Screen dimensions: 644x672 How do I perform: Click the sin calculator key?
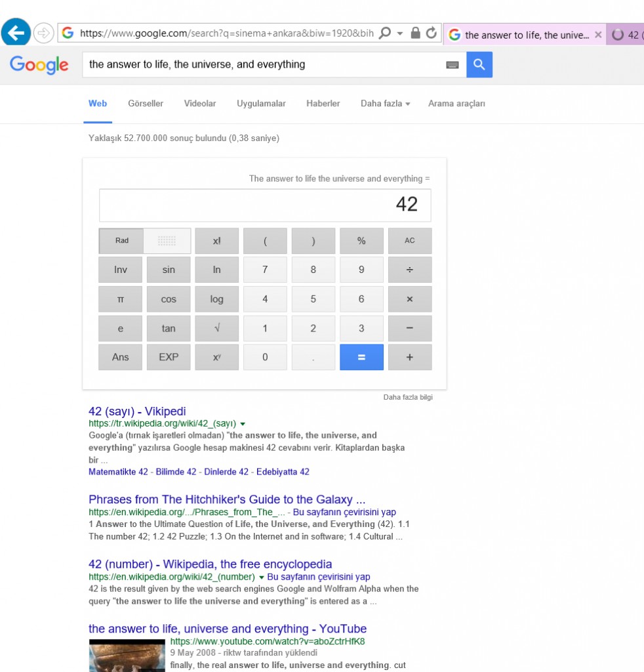point(169,270)
